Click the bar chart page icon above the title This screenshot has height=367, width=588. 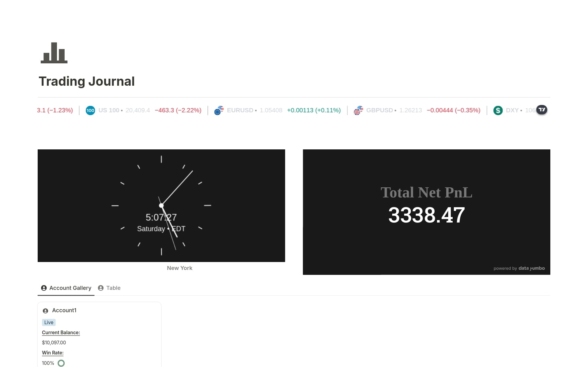[54, 53]
